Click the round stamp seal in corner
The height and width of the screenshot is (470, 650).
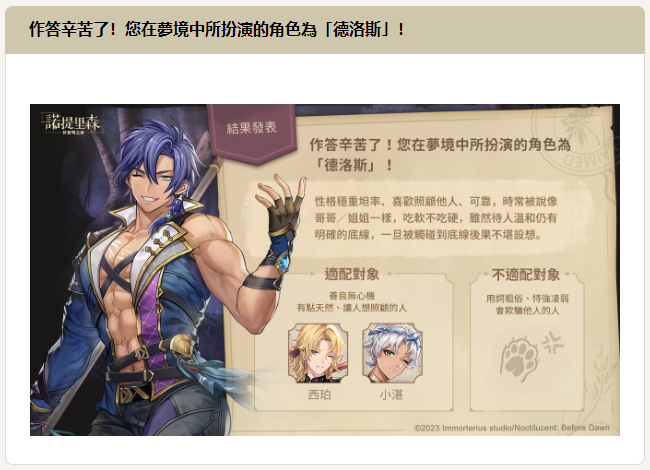576,139
